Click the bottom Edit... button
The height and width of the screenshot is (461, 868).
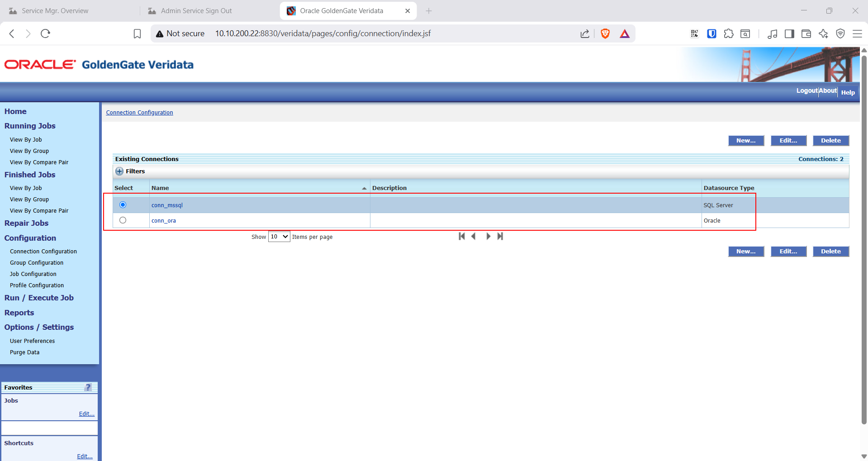click(x=788, y=252)
